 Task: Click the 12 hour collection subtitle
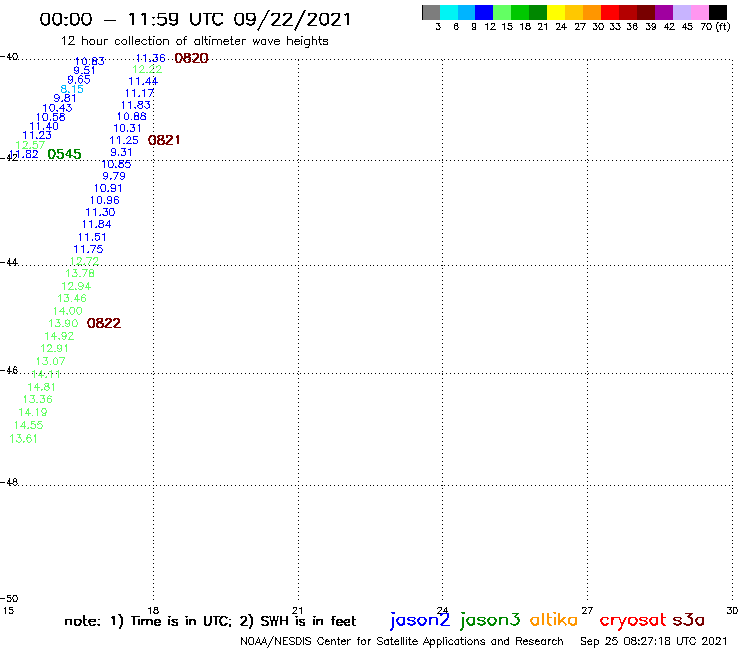coord(194,42)
